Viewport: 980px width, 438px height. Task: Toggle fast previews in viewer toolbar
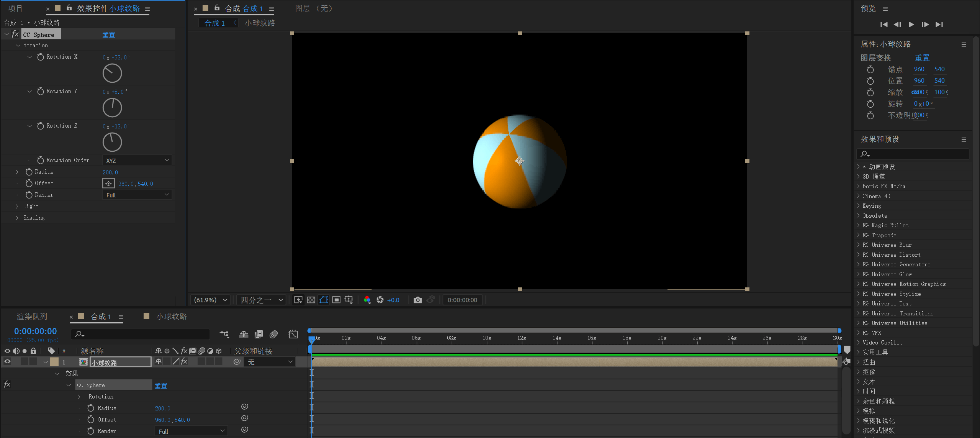[298, 300]
